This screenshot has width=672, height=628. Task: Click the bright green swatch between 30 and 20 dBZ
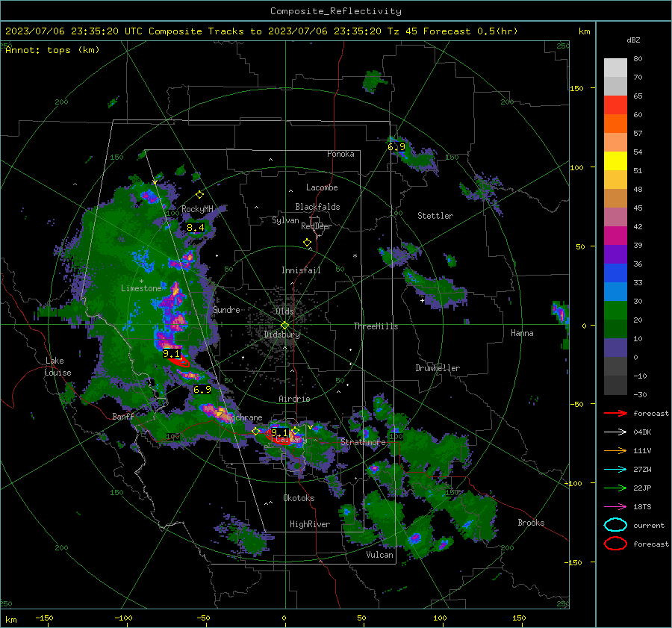coord(615,311)
